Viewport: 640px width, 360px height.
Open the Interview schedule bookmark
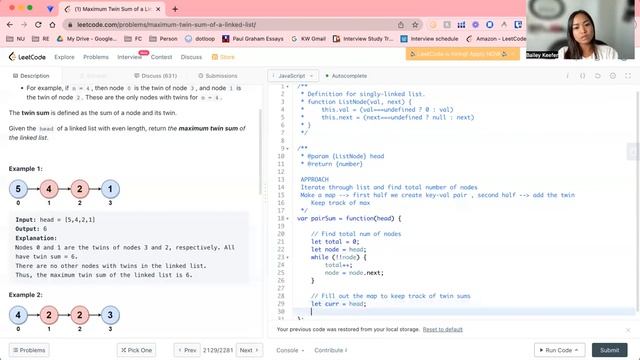pyautogui.click(x=429, y=39)
